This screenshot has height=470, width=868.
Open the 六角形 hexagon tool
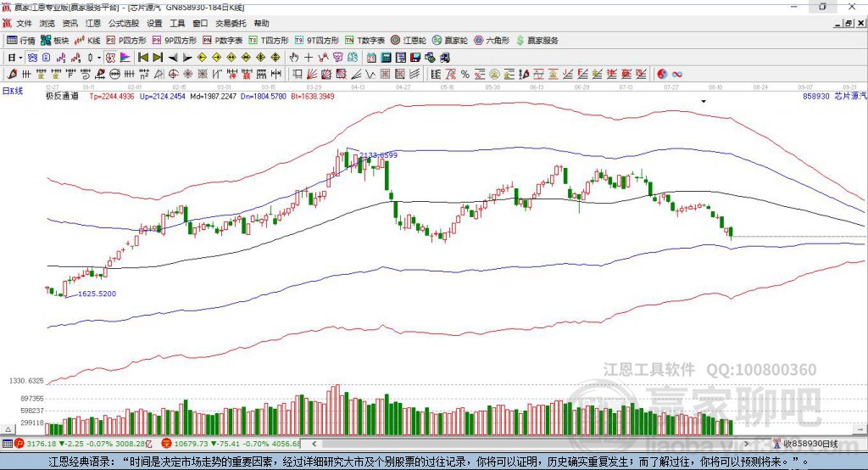[492, 41]
